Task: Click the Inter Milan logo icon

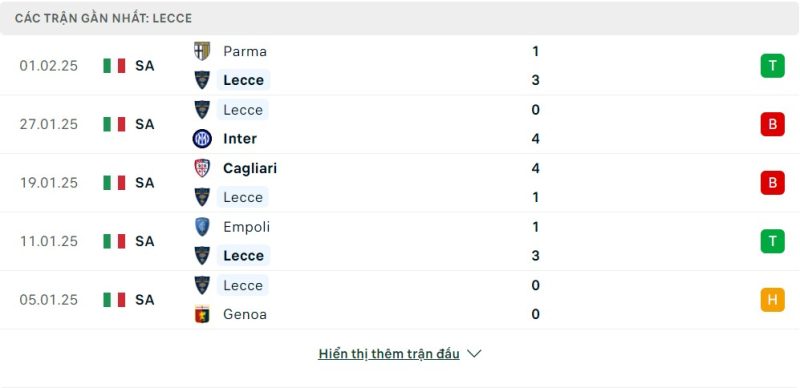Action: pos(202,139)
